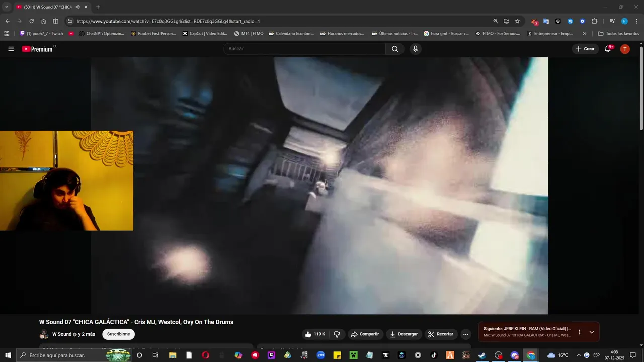Open Chrome media controls icon

(612, 21)
